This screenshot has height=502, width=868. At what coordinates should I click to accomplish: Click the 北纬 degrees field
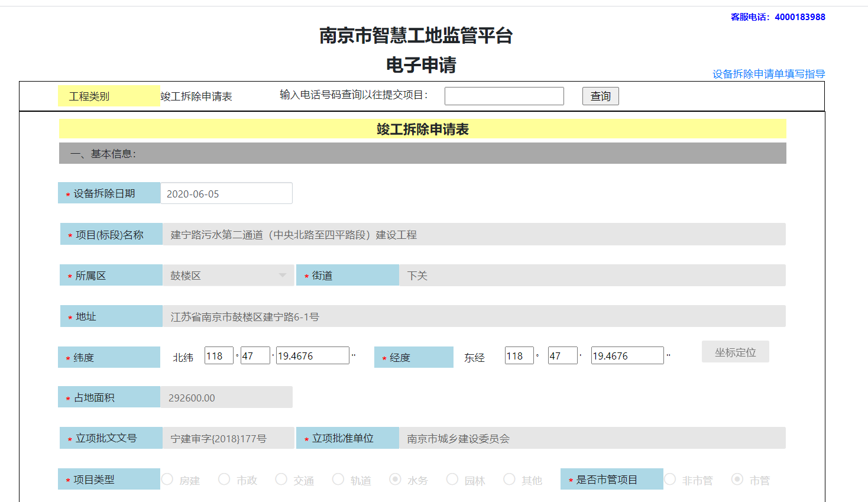[x=219, y=355]
